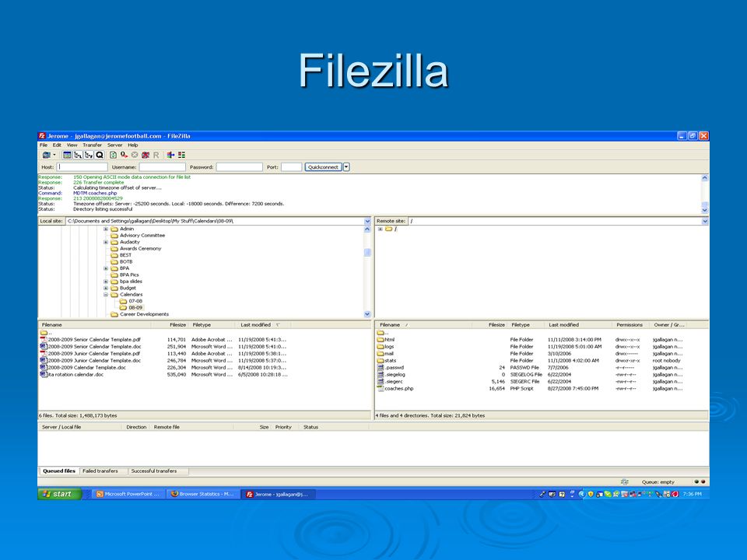Open the Help menu
The width and height of the screenshot is (747, 560).
click(x=133, y=145)
